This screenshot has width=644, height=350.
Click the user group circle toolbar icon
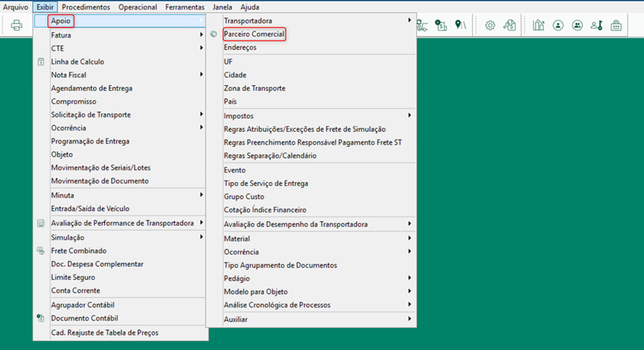tap(577, 25)
